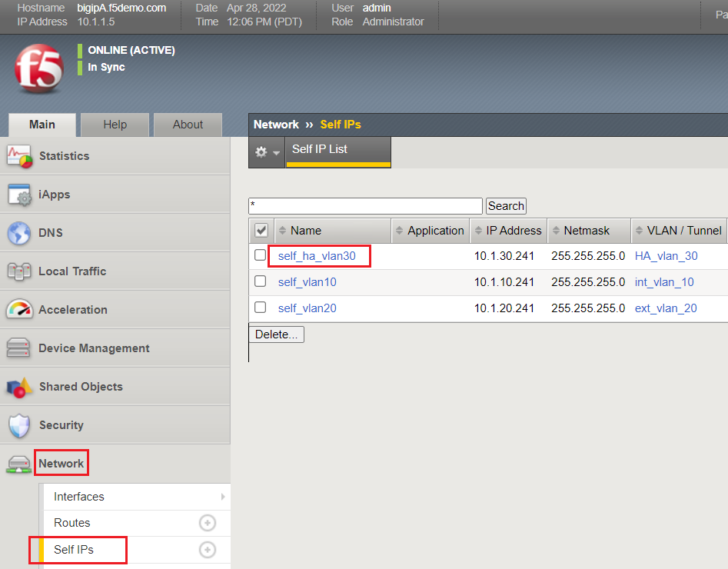Image resolution: width=728 pixels, height=569 pixels.
Task: Add a new route with plus icon
Action: (208, 523)
